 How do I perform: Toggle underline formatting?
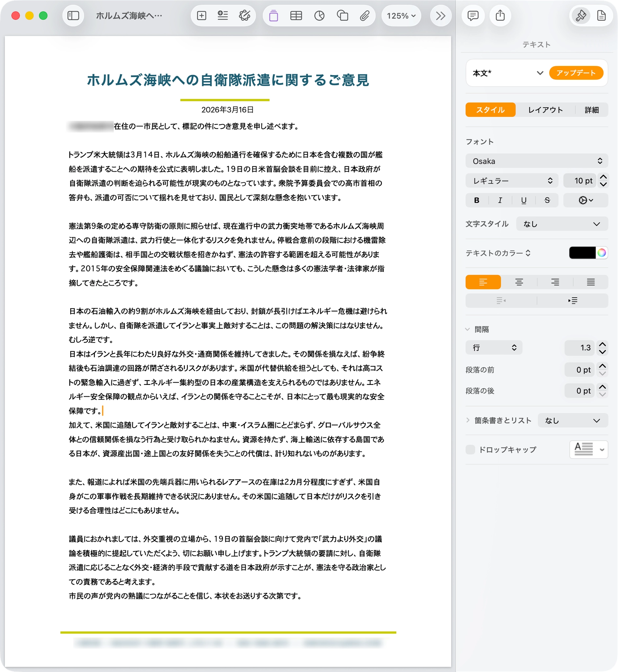tap(524, 200)
